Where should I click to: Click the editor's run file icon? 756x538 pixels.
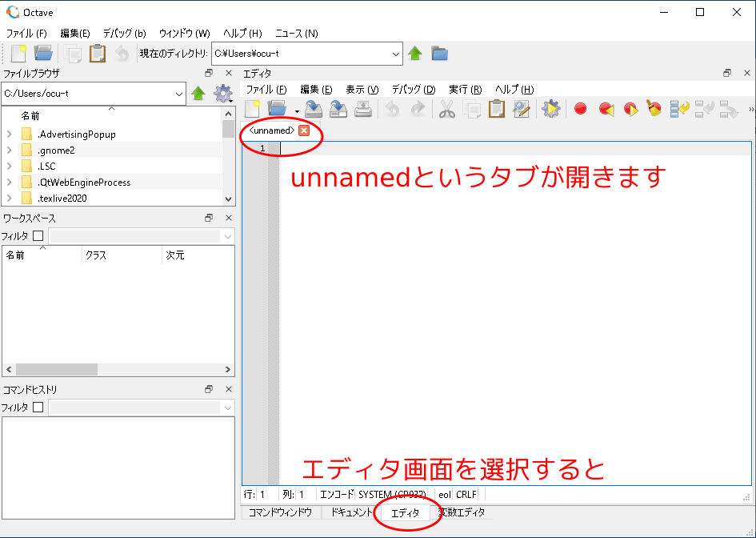(x=550, y=109)
